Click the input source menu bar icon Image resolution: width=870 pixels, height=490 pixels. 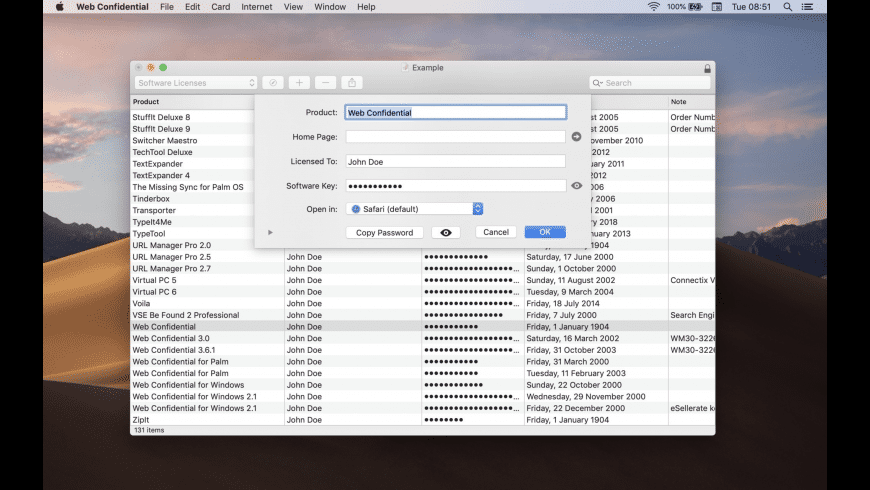716,7
